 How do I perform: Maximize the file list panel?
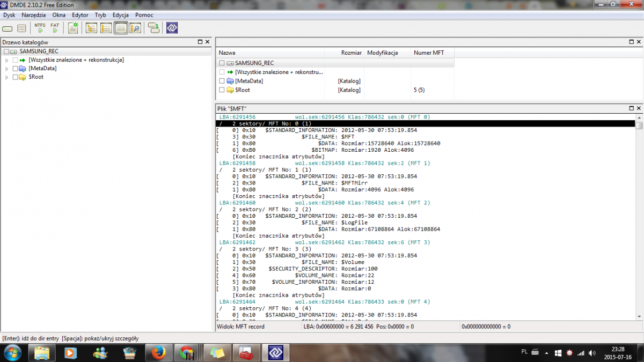tap(631, 42)
